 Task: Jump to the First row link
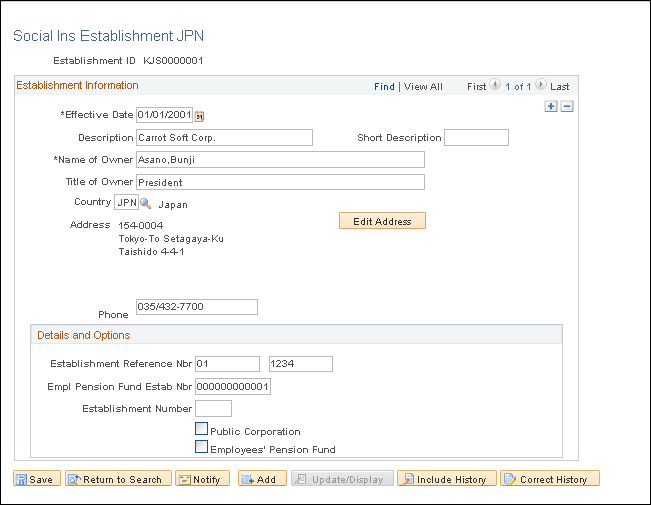[476, 87]
